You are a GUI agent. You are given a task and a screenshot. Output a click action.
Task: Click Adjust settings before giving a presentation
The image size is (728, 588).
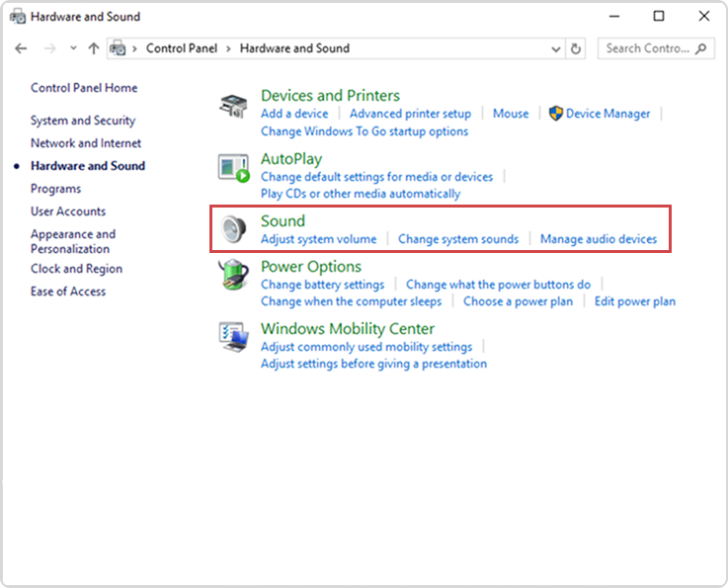pos(373,364)
